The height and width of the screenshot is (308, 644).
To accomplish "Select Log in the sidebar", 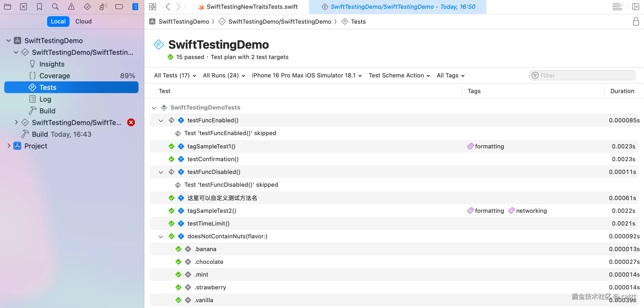I will [71, 99].
